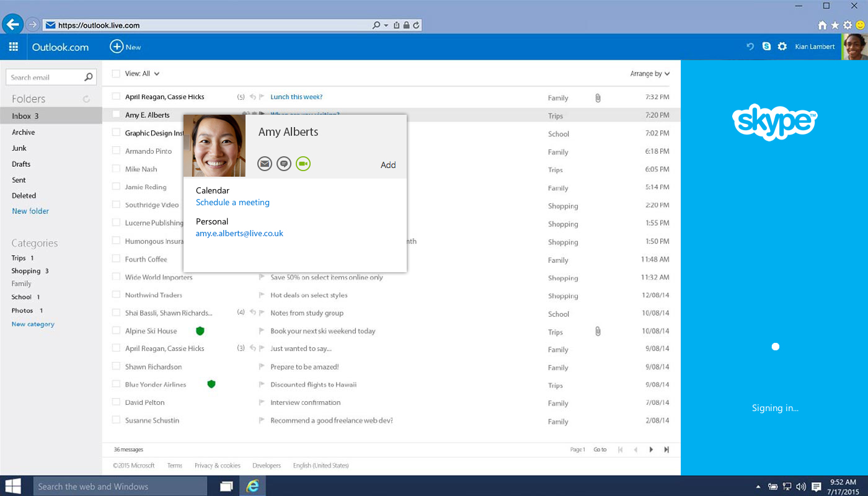Check the Shawn Richardson Prepare to be amazed message
Screen dimensions: 868x496
116,366
